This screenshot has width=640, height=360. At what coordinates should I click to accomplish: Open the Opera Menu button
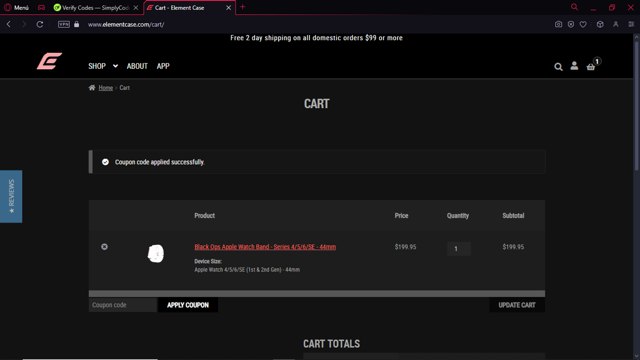16,7
